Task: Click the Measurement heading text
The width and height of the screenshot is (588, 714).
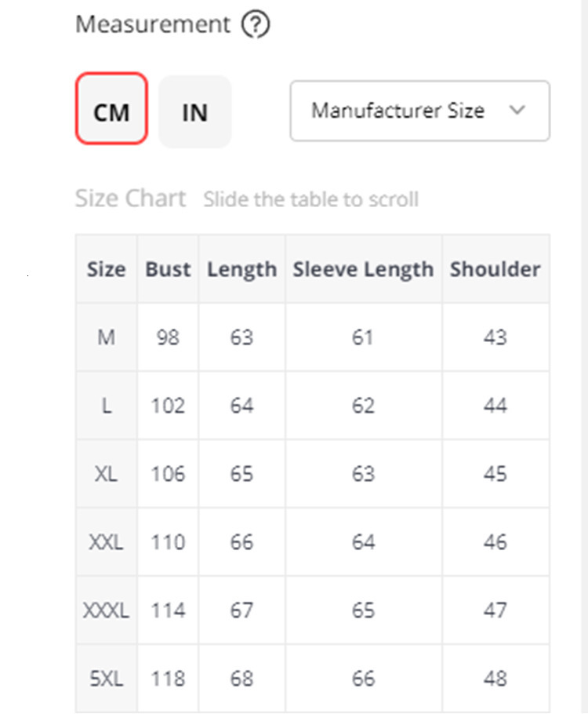Action: pyautogui.click(x=153, y=25)
